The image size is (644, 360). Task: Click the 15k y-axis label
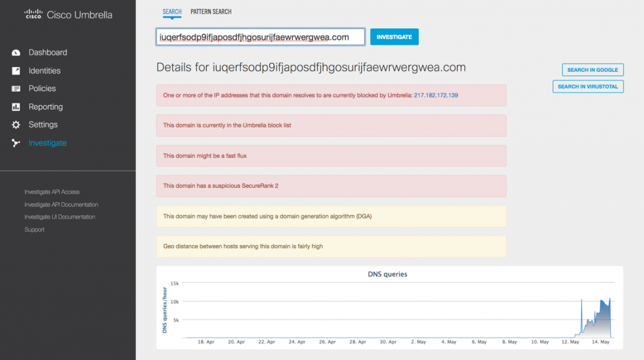(x=175, y=283)
